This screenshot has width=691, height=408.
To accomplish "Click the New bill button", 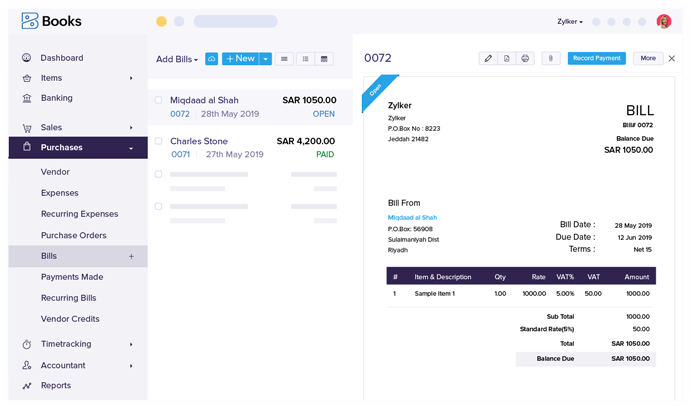I will coord(241,59).
